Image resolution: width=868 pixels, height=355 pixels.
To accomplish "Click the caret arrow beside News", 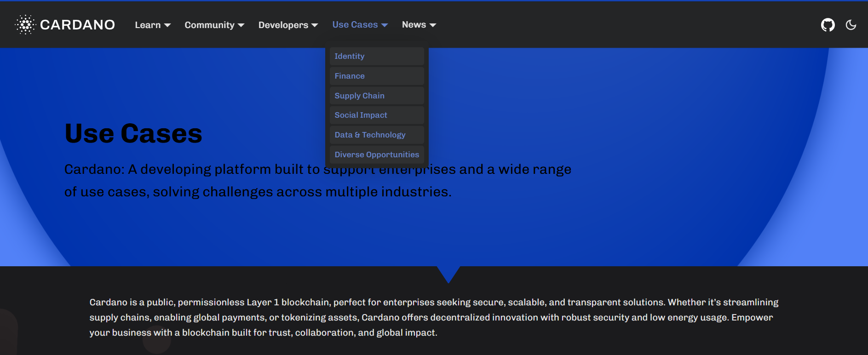I will 433,25.
